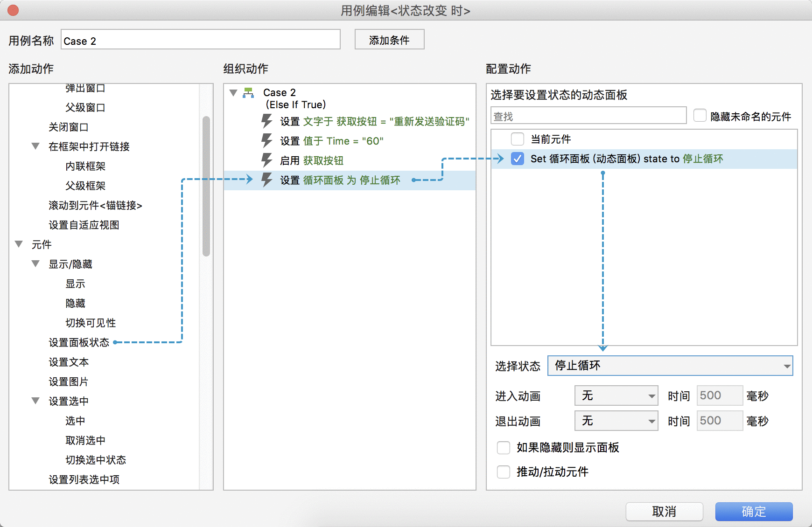Select action 设置 循环面板 为 停止循环
This screenshot has height=527, width=812.
340,180
